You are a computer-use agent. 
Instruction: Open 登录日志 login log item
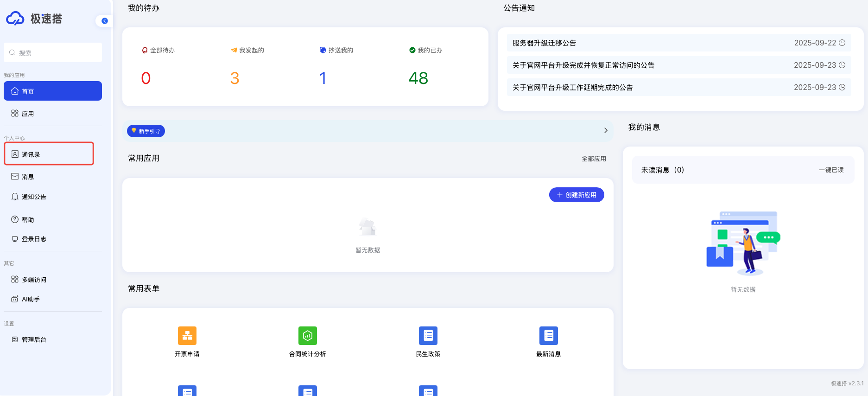[34, 239]
